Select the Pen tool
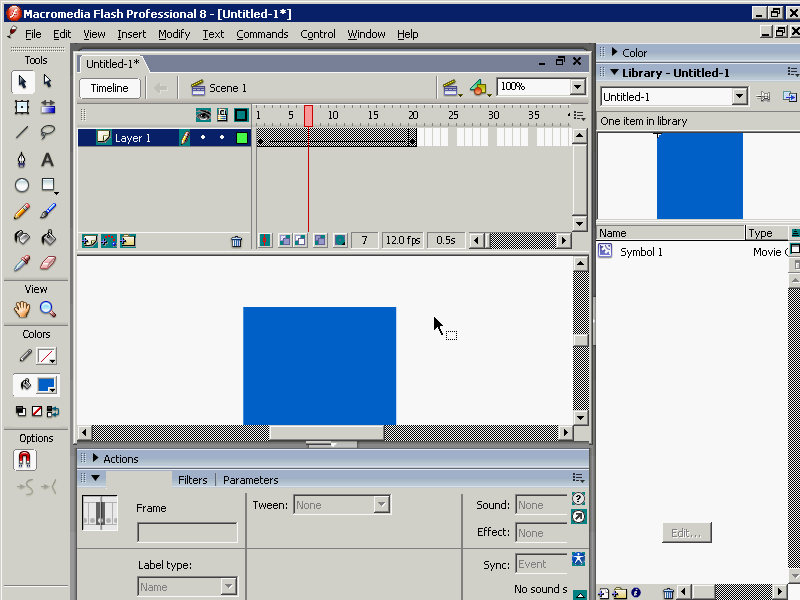800x600 pixels. tap(22, 160)
